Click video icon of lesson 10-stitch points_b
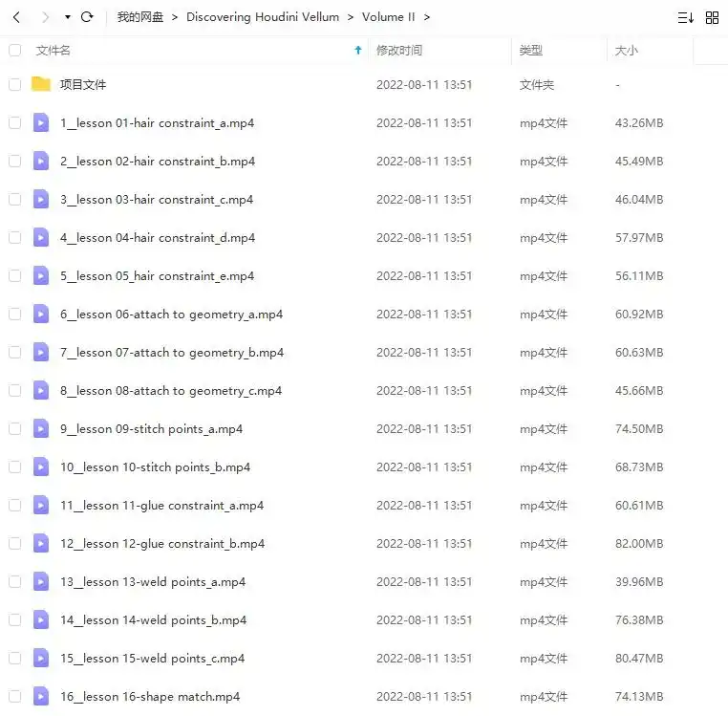The image size is (728, 716). [x=41, y=466]
